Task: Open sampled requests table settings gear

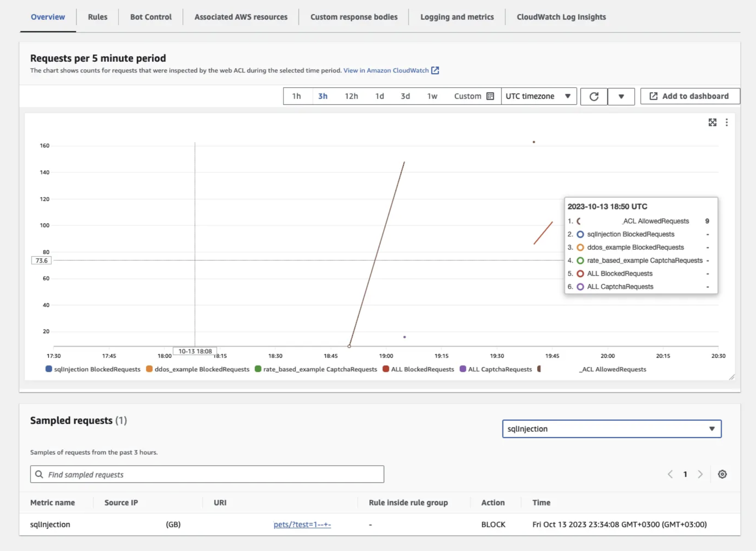Action: click(722, 474)
